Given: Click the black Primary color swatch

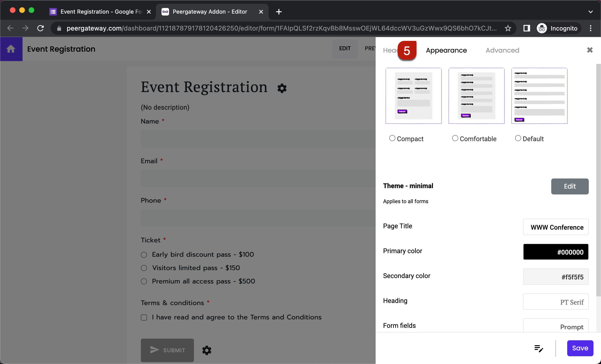Looking at the screenshot, I should click(x=556, y=252).
